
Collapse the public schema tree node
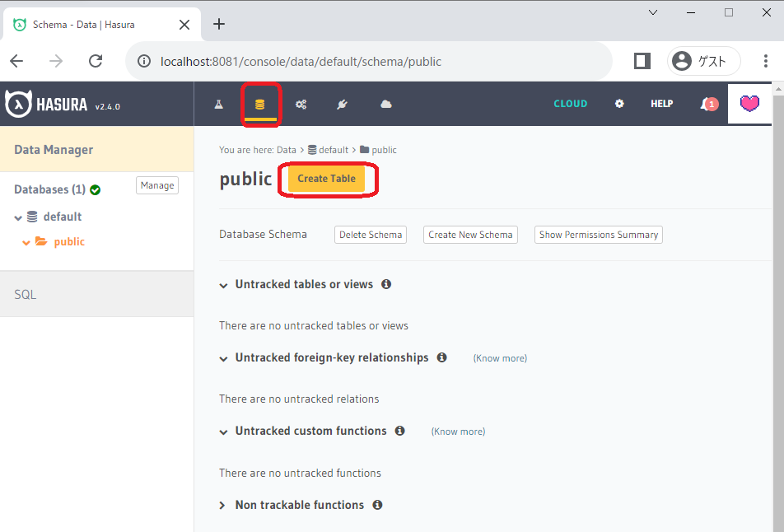click(26, 242)
